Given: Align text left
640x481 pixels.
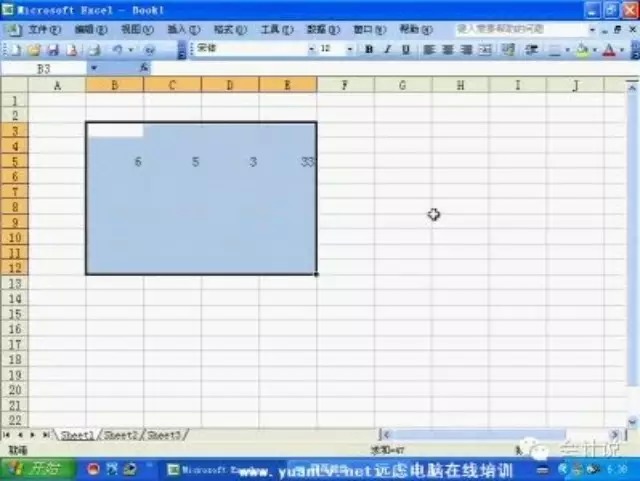Looking at the screenshot, I should point(429,49).
